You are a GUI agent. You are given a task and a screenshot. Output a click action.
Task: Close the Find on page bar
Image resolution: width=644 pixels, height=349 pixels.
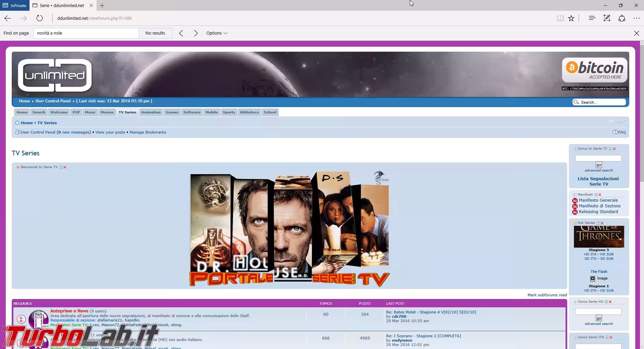pos(636,33)
